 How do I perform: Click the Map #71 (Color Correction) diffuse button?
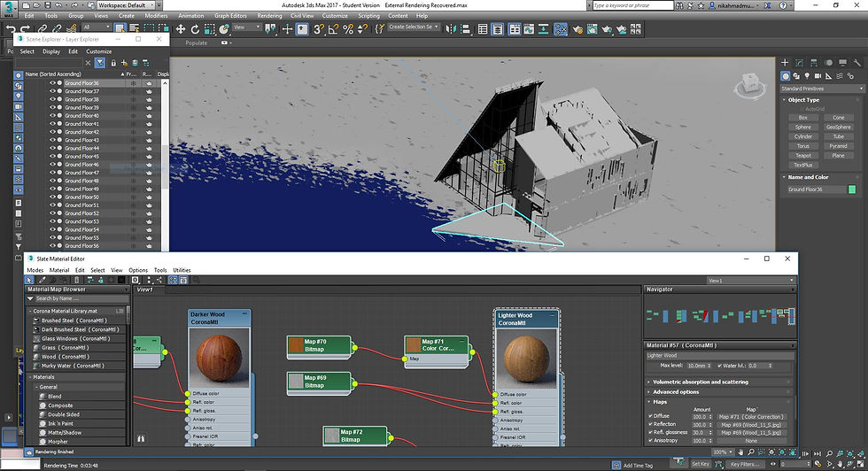point(751,417)
